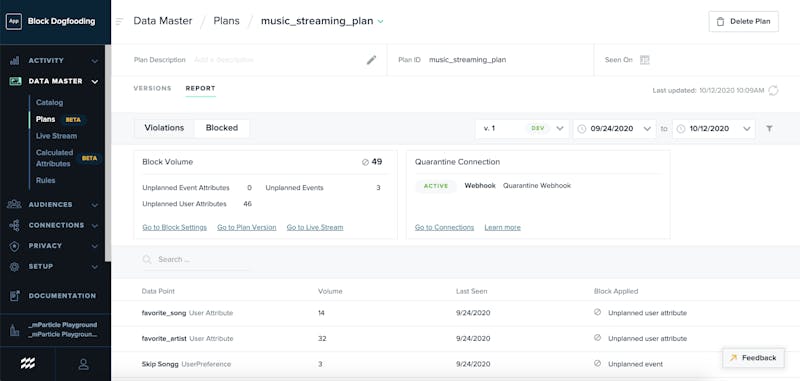Click the mParticle logo icon at bottom left
Viewport: 800px width, 381px height.
28,364
